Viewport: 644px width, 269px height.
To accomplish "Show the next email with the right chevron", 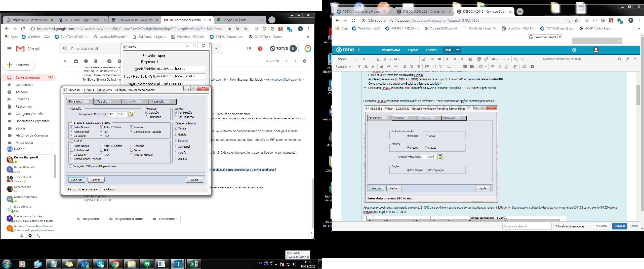I will coord(295,61).
